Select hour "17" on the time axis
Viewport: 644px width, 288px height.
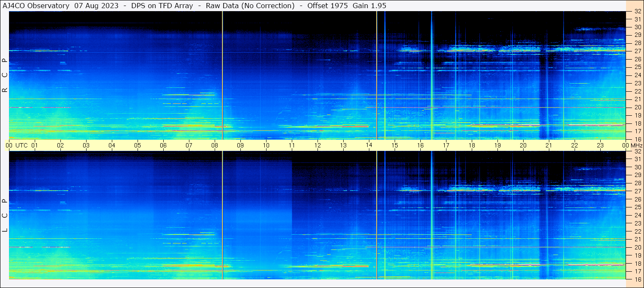[x=446, y=145]
